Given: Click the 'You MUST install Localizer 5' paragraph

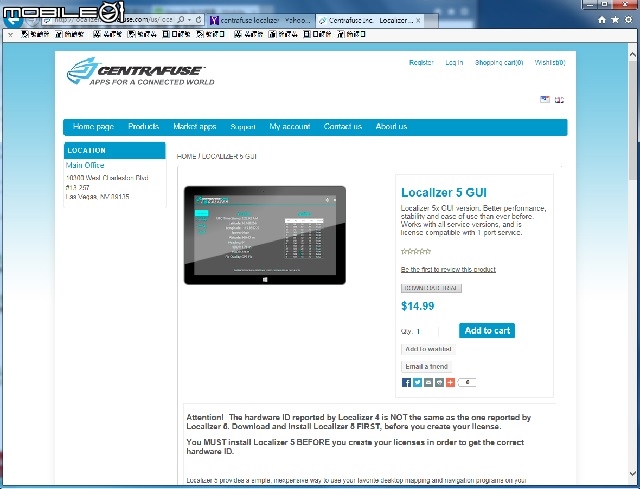Looking at the screenshot, I should [355, 447].
